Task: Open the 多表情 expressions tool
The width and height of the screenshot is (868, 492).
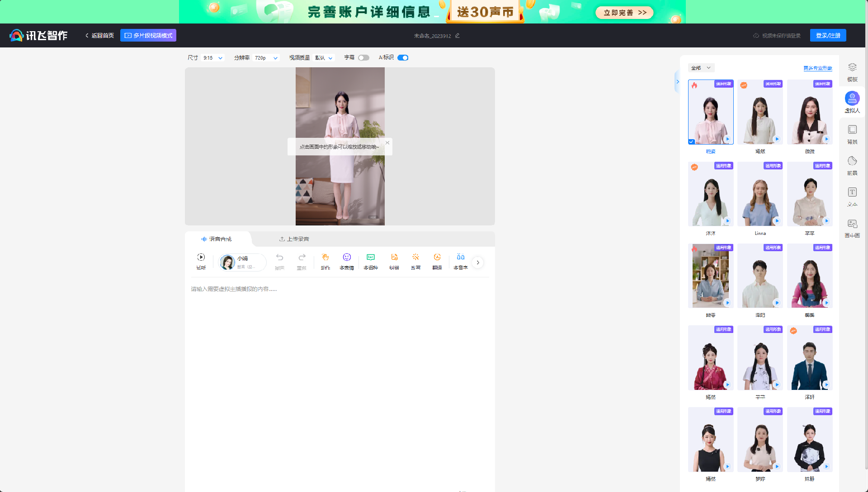Action: [346, 262]
